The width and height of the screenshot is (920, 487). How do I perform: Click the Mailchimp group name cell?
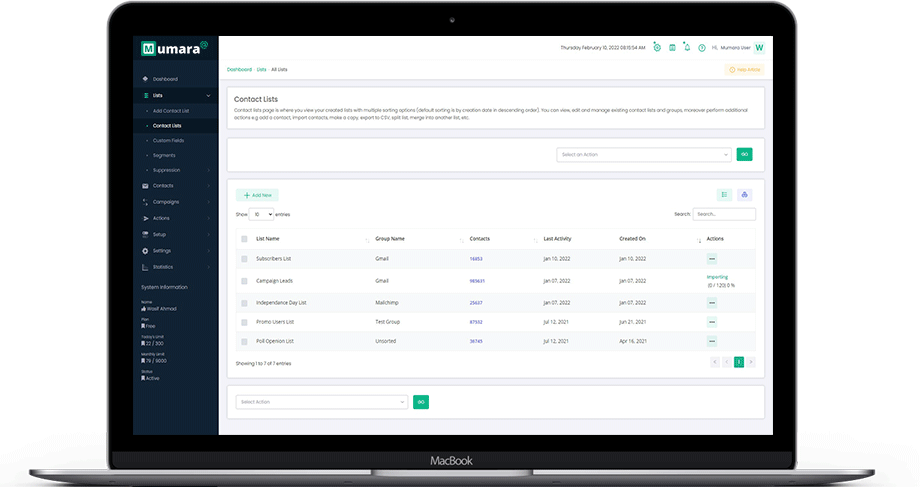[x=387, y=303]
